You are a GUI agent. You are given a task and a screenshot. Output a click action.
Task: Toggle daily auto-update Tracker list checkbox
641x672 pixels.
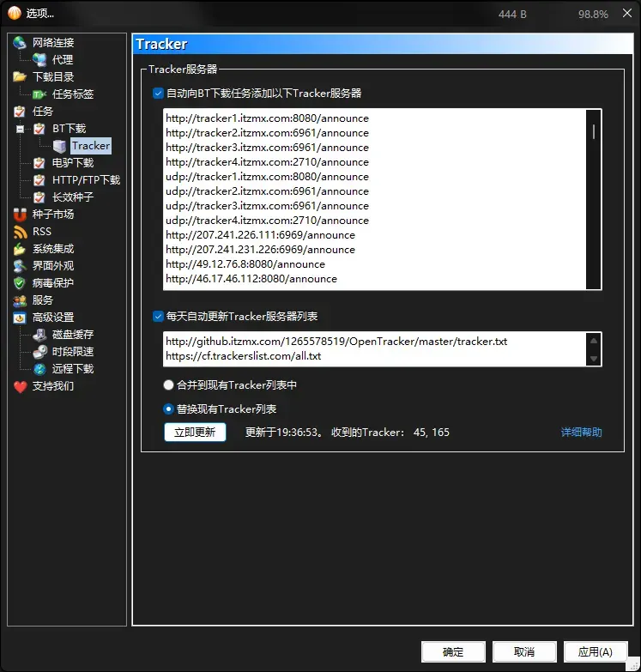[158, 317]
